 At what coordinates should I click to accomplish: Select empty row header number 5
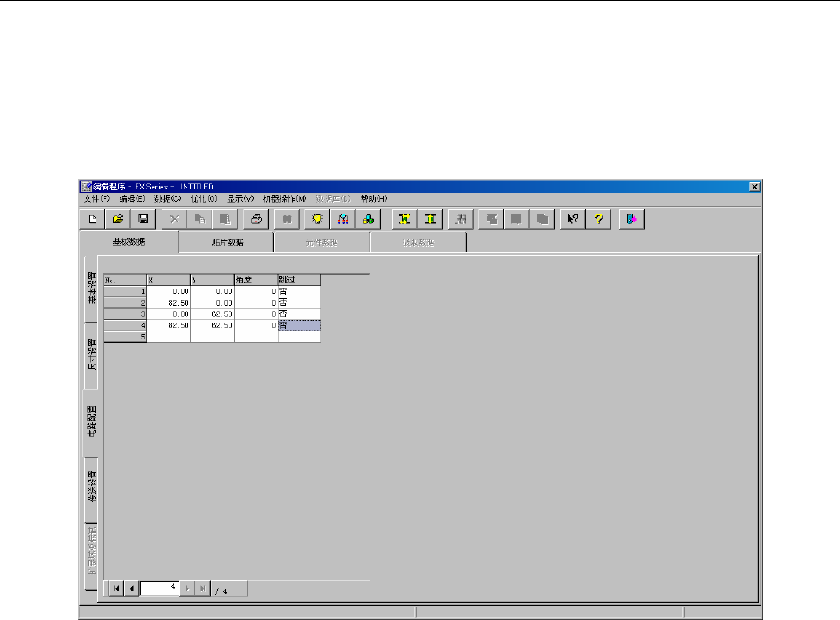pyautogui.click(x=125, y=337)
